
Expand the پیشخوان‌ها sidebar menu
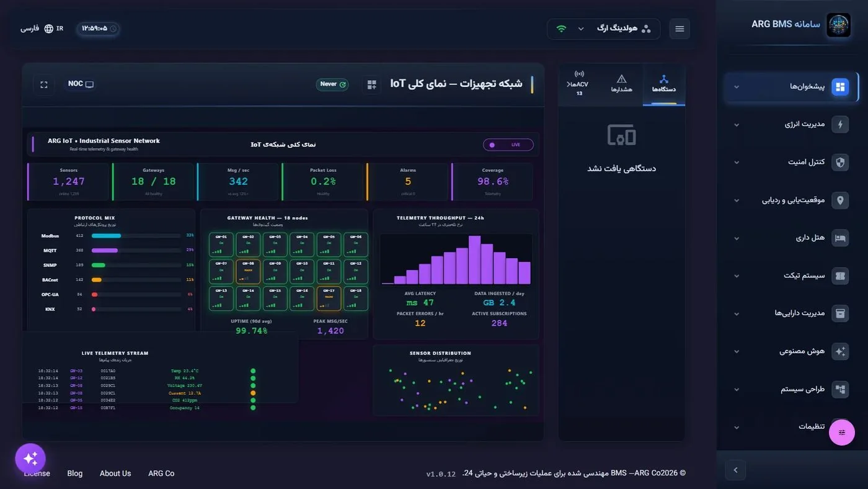click(791, 86)
